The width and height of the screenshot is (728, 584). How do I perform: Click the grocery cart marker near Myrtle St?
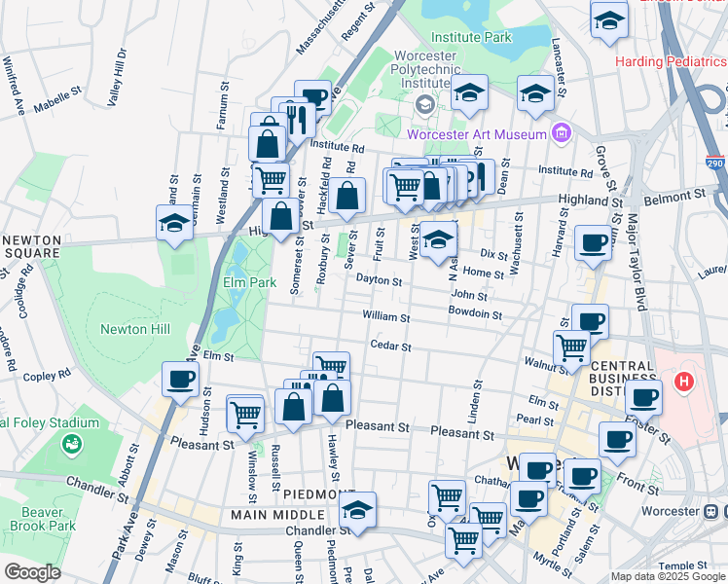pos(464,544)
